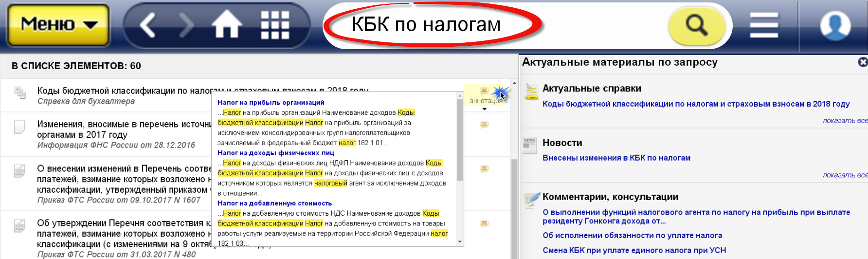Go forward with the right arrow
This screenshot has height=259, width=868.
pos(186,24)
